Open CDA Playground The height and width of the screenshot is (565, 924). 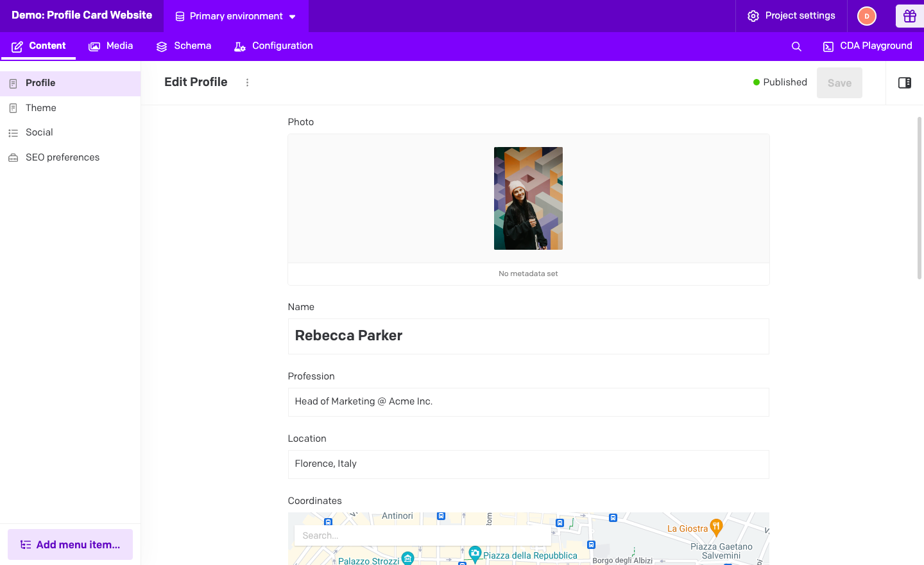868,46
